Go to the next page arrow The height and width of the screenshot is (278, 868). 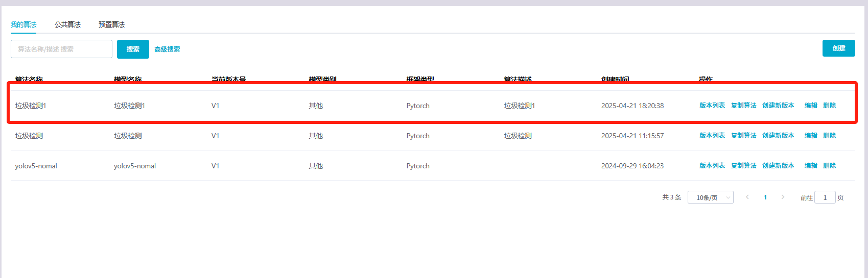(x=783, y=197)
